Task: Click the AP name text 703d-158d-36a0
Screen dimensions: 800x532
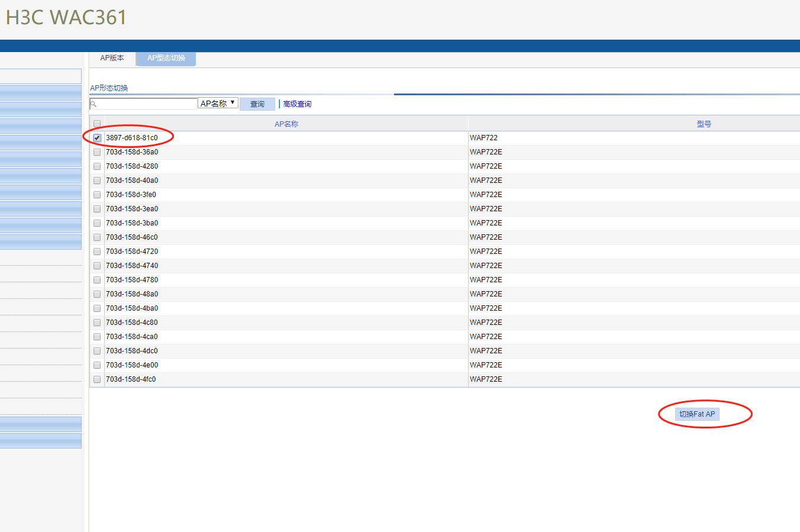Action: point(132,152)
